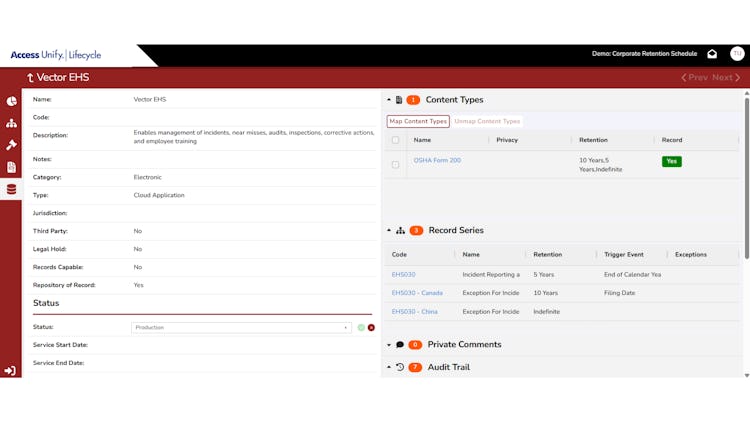750x422 pixels.
Task: Click the sign-out icon at sidebar bottom
Action: point(10,371)
